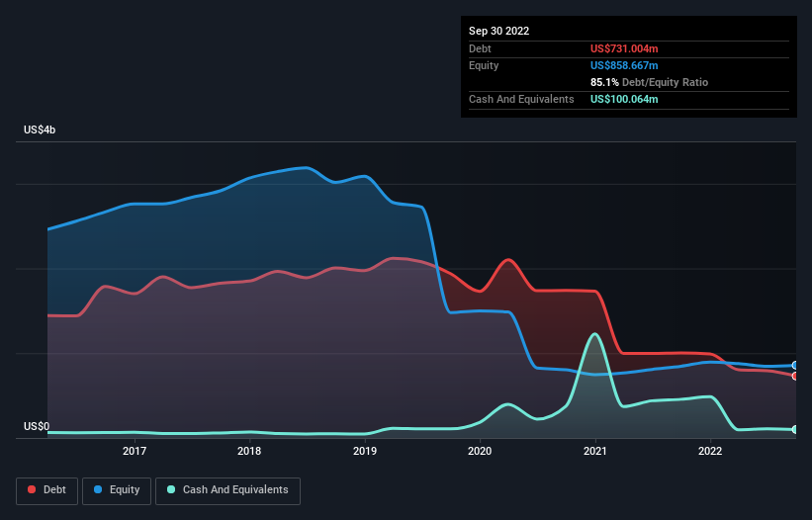Click the 85.1% Debt/Equity Ratio text

tap(649, 82)
